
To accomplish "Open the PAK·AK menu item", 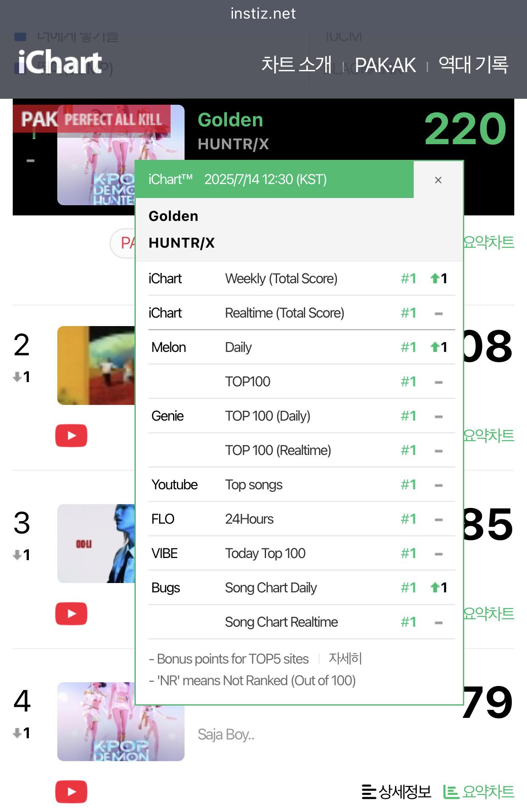I will (x=385, y=65).
